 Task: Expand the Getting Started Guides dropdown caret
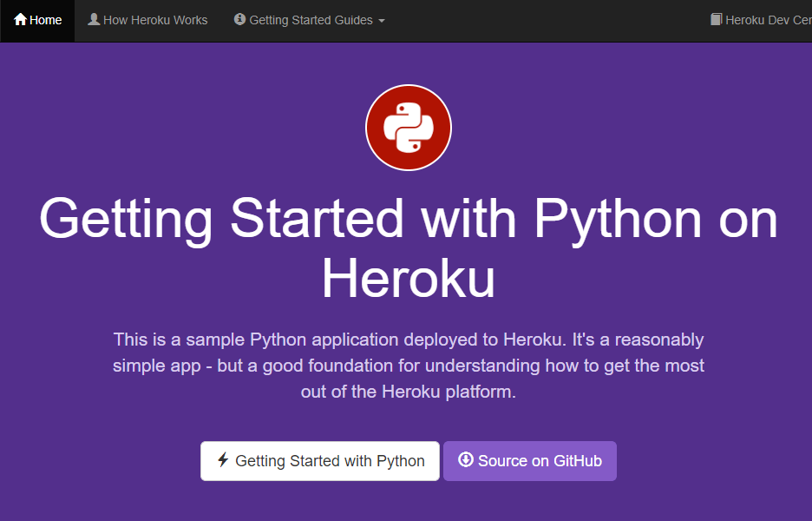[x=382, y=21]
